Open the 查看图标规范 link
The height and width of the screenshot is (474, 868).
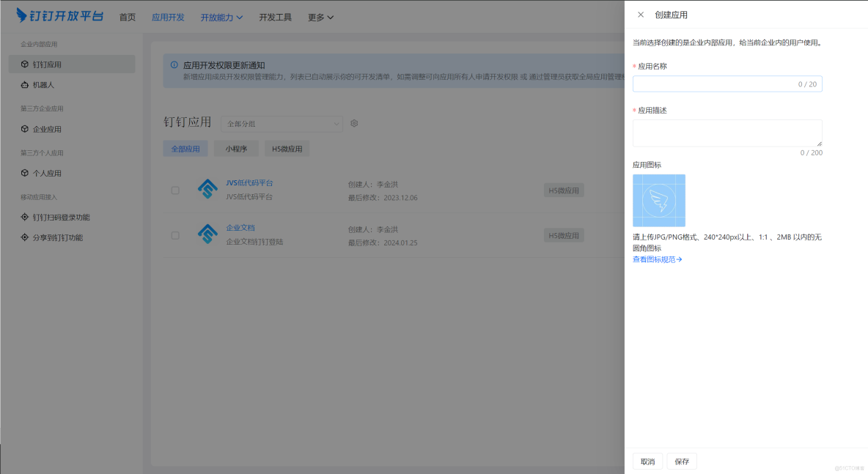(655, 259)
